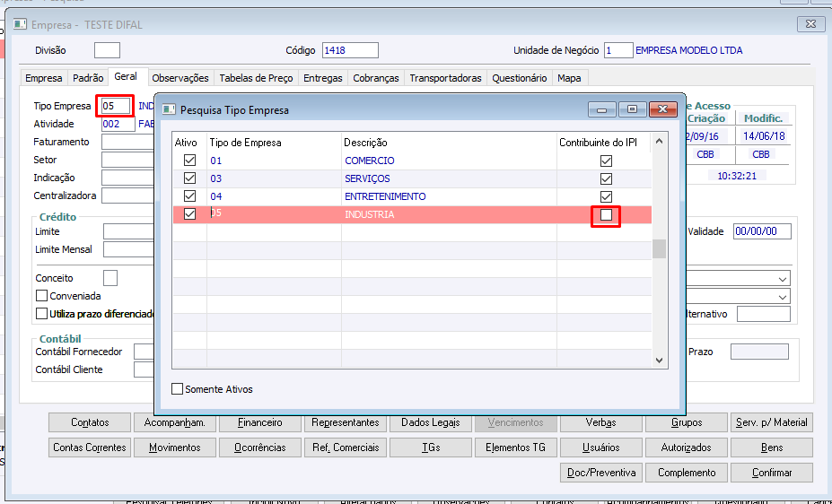Toggle Contribuinte do IPI for SERVIÇOS
The height and width of the screenshot is (504, 832).
pos(606,178)
